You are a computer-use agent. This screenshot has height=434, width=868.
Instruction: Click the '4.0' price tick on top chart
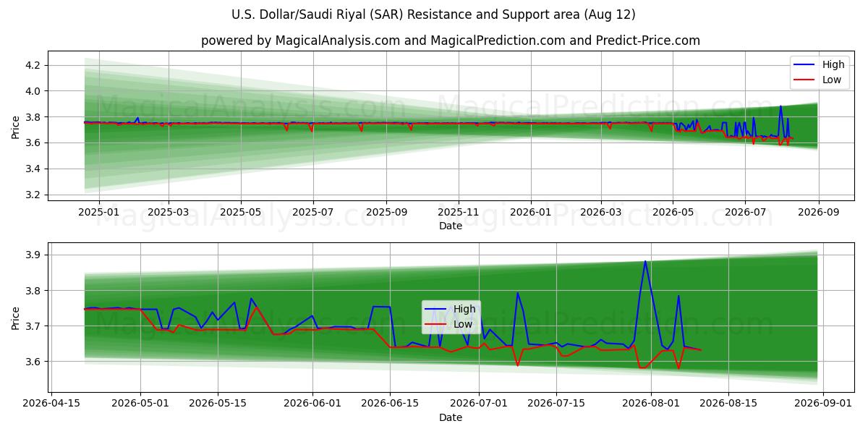tap(33, 91)
